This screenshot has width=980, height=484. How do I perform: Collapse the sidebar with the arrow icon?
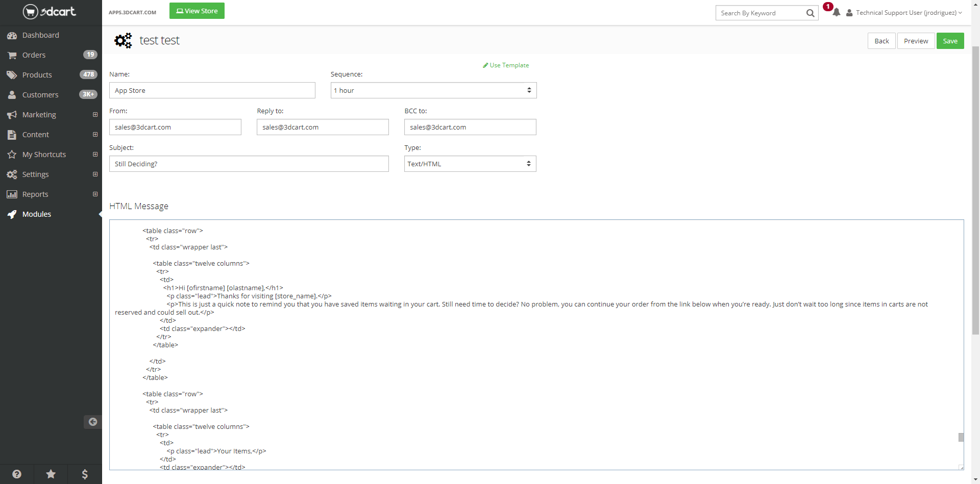click(x=92, y=422)
